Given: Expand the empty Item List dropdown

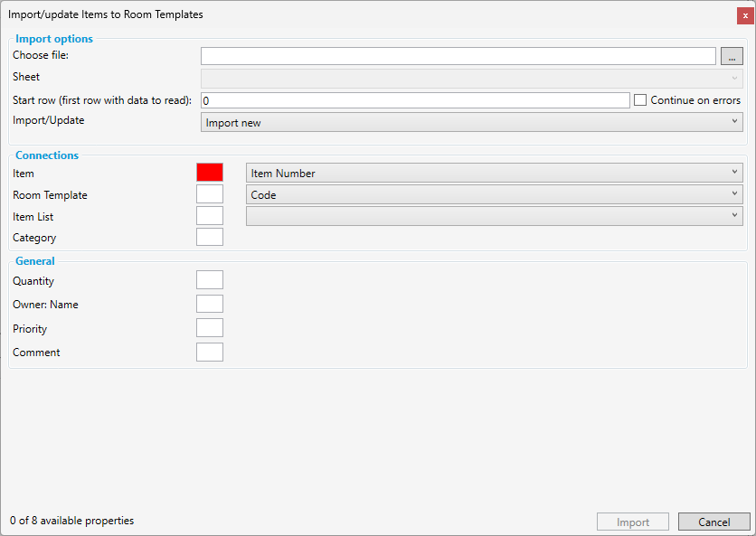Looking at the screenshot, I should [x=494, y=216].
